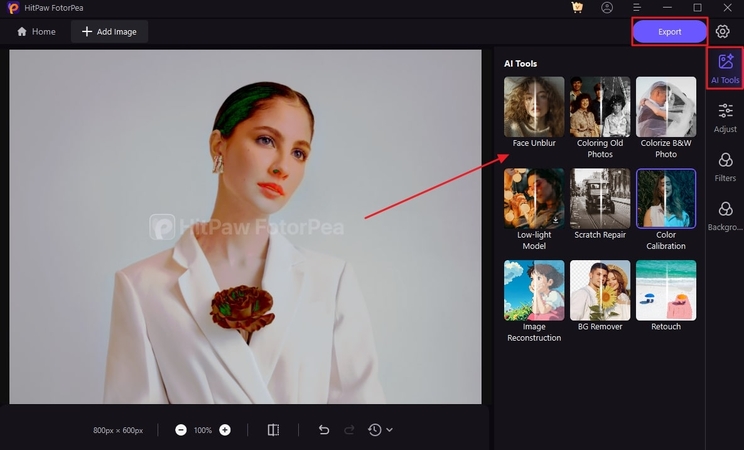
Task: Redo the edit
Action: [349, 430]
